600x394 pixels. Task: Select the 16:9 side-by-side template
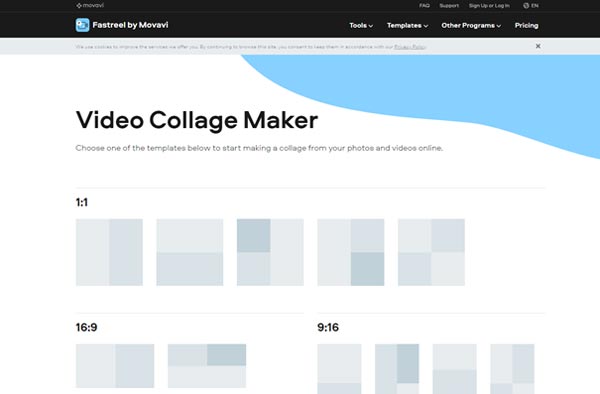(x=115, y=366)
